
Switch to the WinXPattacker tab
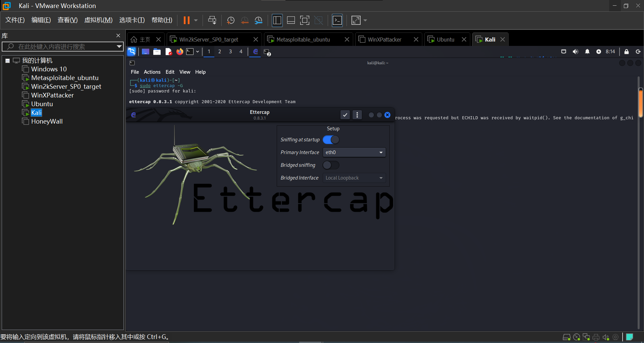tap(388, 40)
